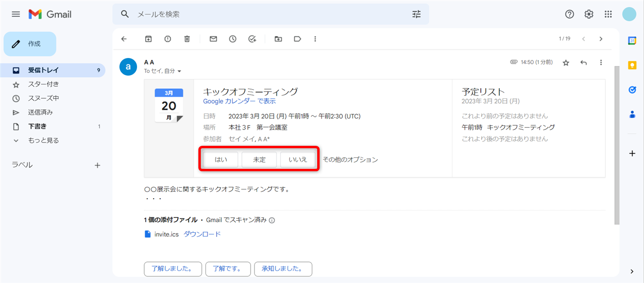The width and height of the screenshot is (644, 283).
Task: Open Google Keep from the side panel
Action: pyautogui.click(x=632, y=65)
